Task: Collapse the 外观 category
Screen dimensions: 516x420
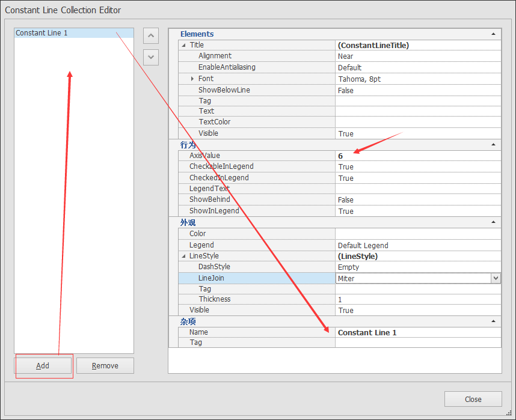Action: click(494, 222)
